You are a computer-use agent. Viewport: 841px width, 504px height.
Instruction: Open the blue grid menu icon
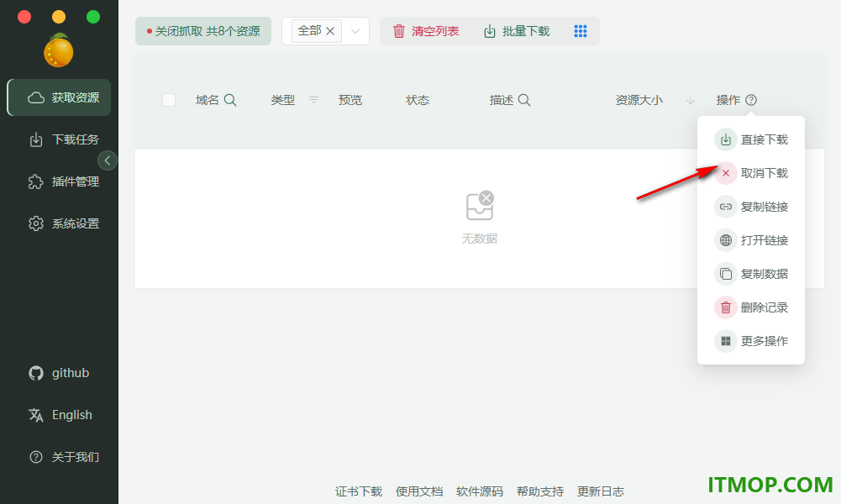pos(581,31)
